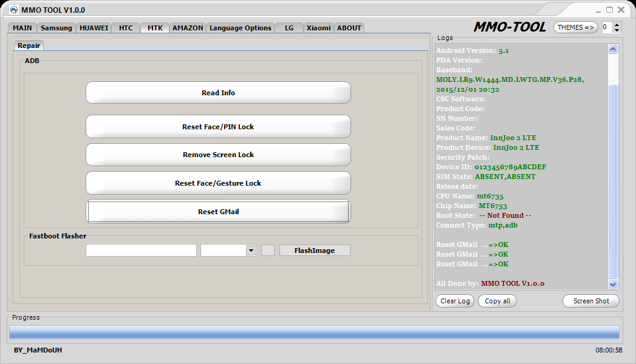The image size is (636, 364).
Task: Open the Xiaomi tab
Action: pos(318,28)
